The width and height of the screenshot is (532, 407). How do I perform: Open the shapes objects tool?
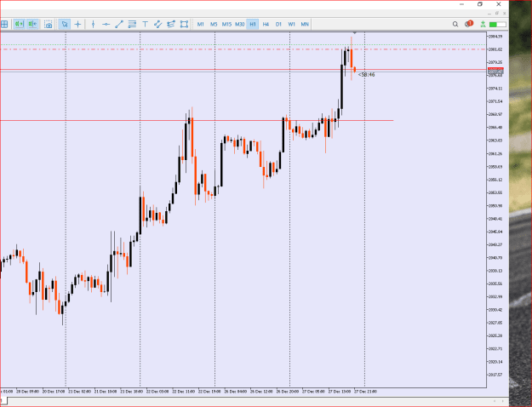point(184,24)
